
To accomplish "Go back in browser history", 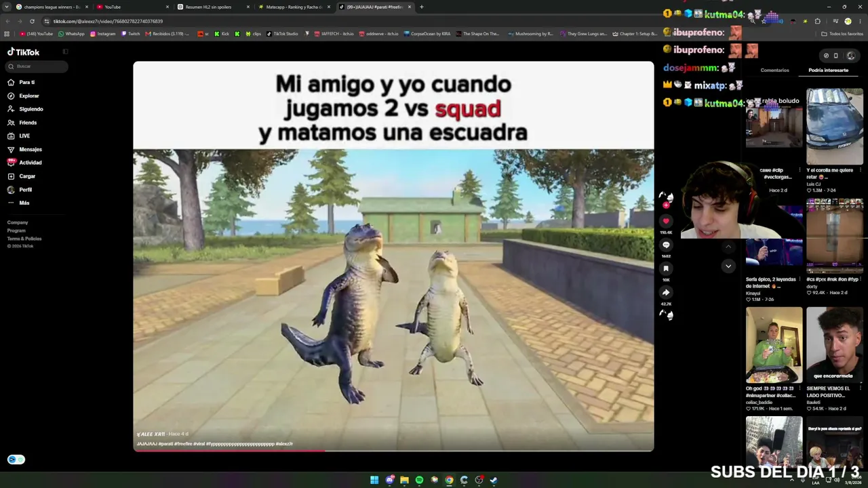I will point(7,21).
